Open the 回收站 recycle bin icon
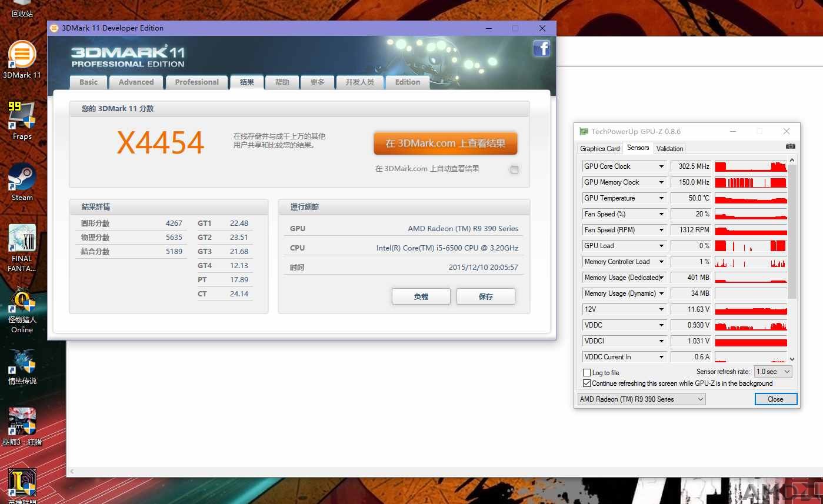The image size is (823, 504). click(22, 9)
